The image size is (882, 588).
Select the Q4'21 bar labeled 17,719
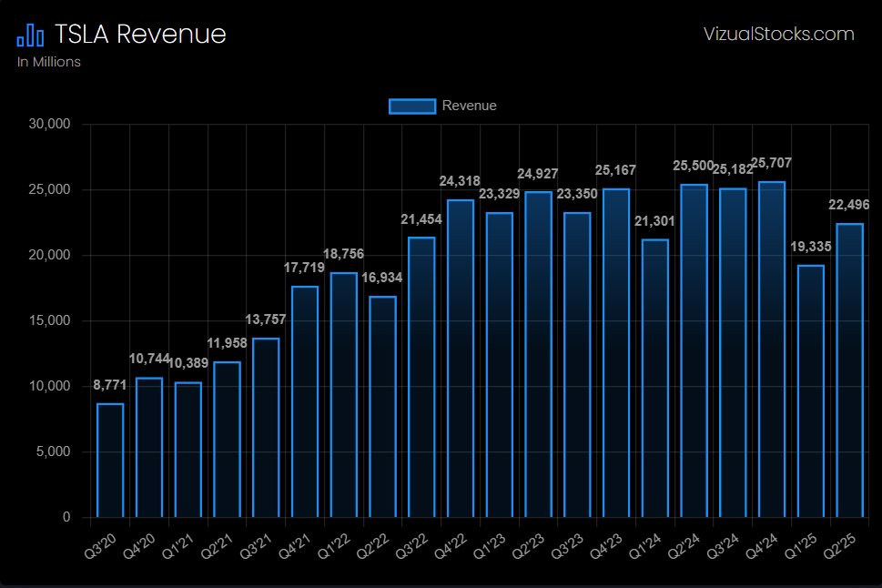tap(305, 401)
